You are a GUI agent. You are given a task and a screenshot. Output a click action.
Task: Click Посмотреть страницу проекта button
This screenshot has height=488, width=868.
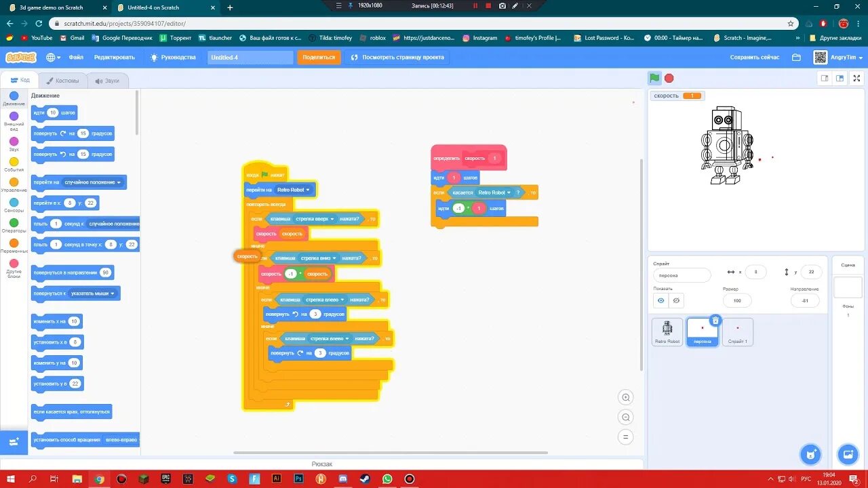coord(398,58)
